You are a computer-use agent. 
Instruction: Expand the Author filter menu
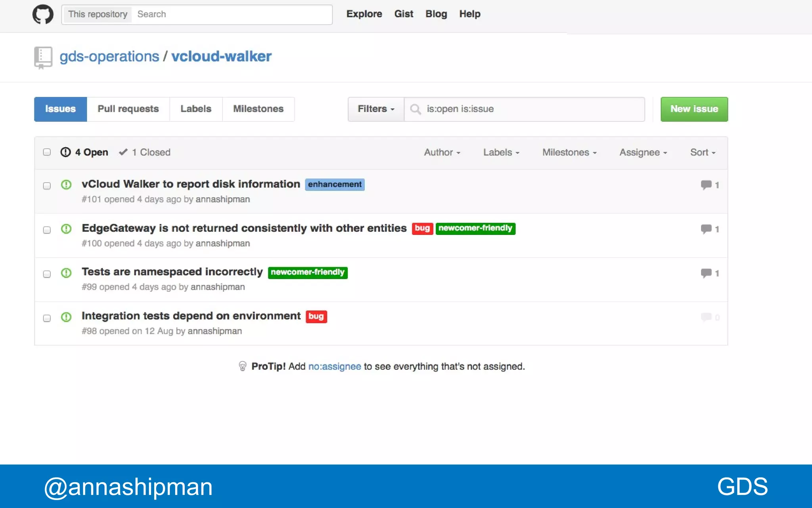click(x=442, y=152)
